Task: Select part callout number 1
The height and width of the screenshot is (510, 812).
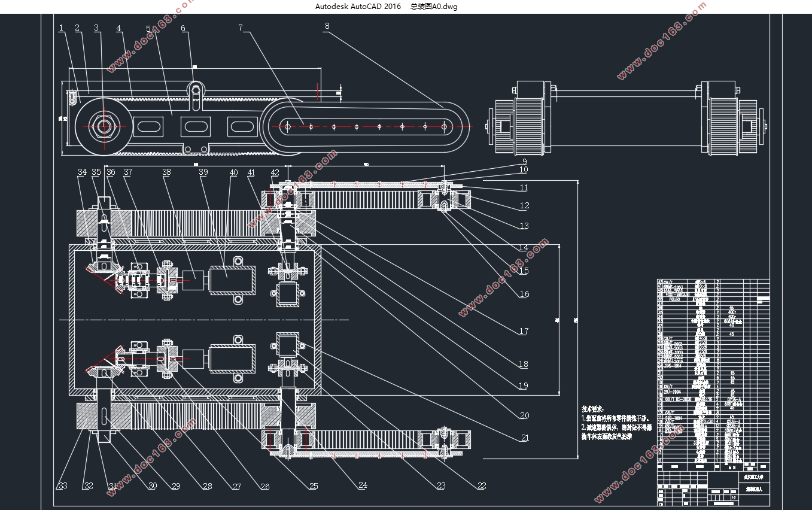Action: click(x=61, y=28)
